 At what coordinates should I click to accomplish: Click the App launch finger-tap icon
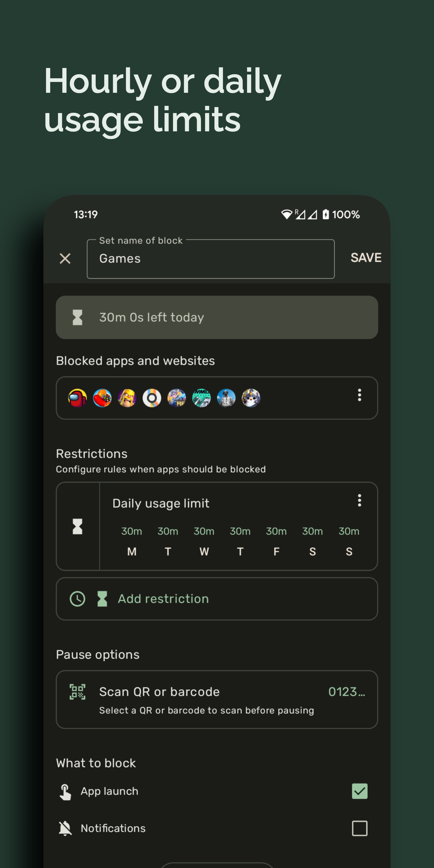(65, 791)
